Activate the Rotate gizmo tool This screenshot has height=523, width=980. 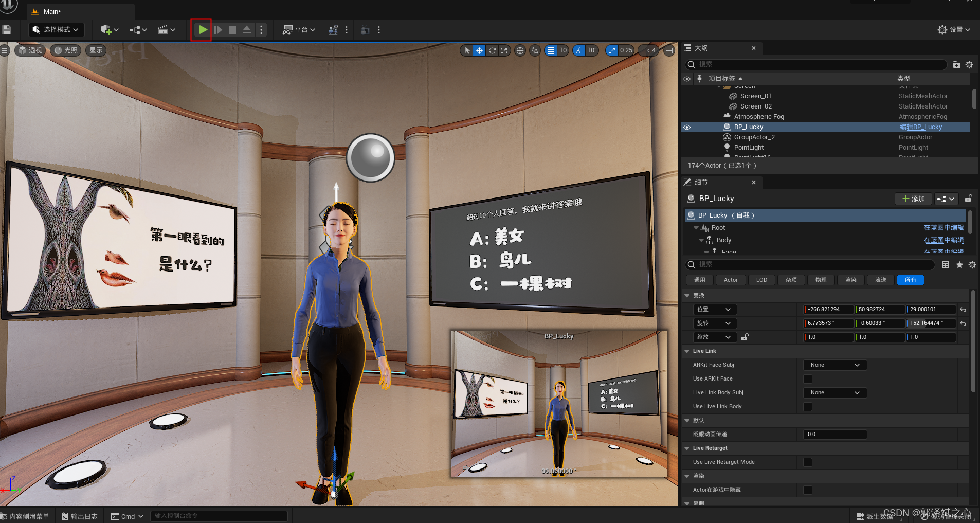click(x=492, y=50)
